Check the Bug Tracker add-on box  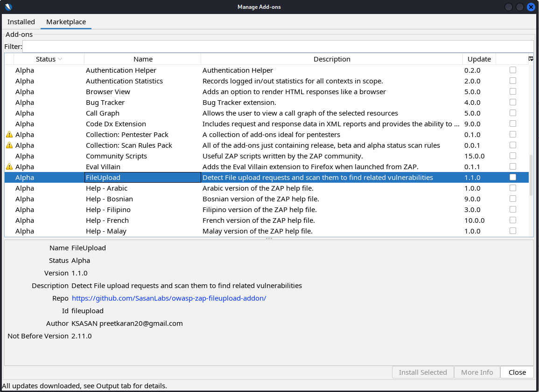tap(512, 102)
